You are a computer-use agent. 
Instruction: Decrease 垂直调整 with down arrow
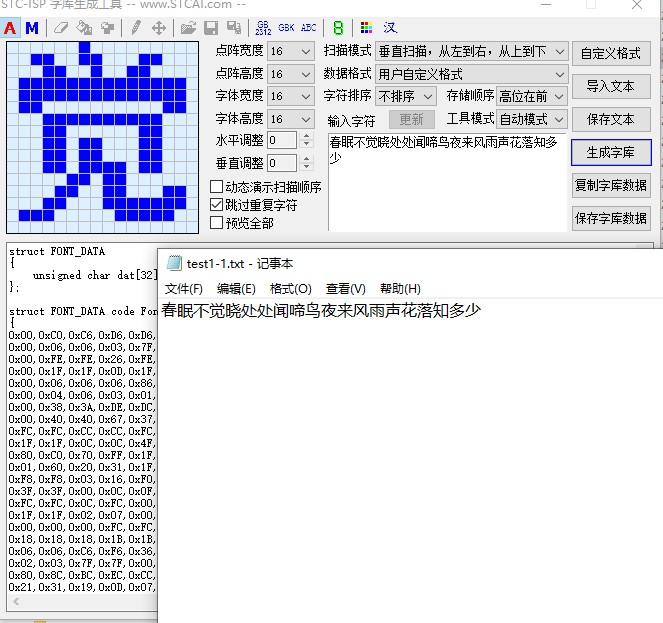[x=307, y=167]
